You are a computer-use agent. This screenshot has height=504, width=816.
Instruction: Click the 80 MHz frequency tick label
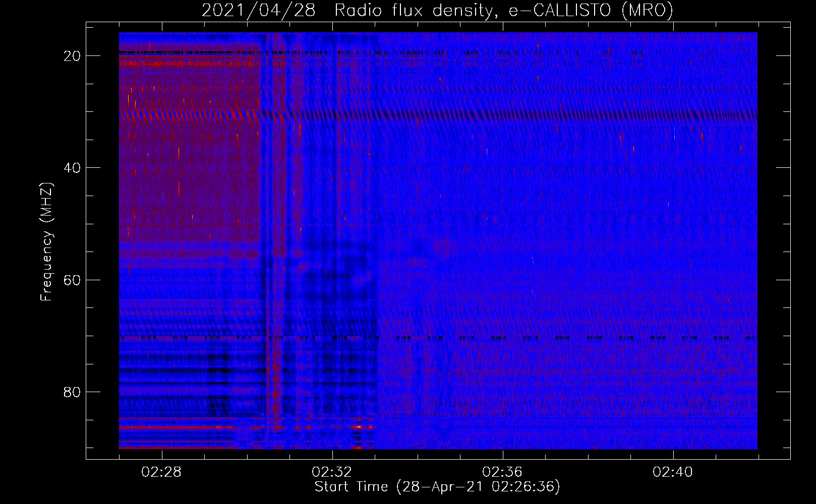click(x=72, y=392)
